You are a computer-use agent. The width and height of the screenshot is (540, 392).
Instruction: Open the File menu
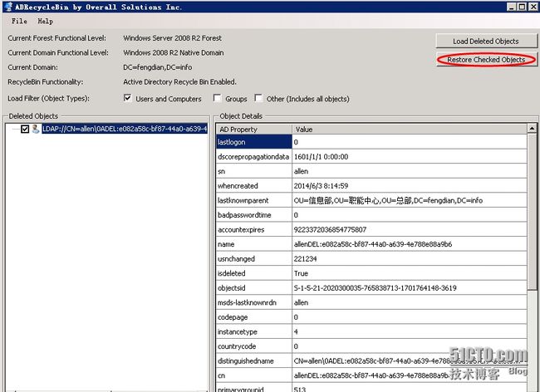(x=19, y=22)
